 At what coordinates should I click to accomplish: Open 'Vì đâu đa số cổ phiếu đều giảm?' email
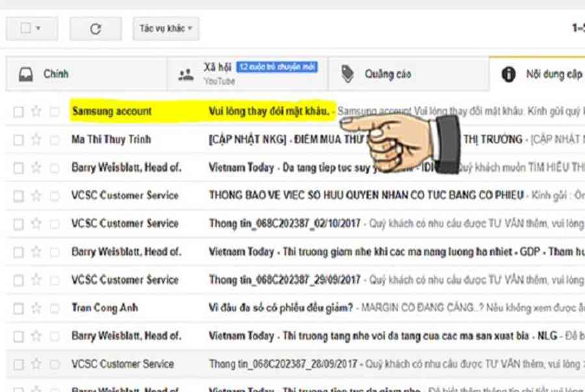tap(281, 307)
